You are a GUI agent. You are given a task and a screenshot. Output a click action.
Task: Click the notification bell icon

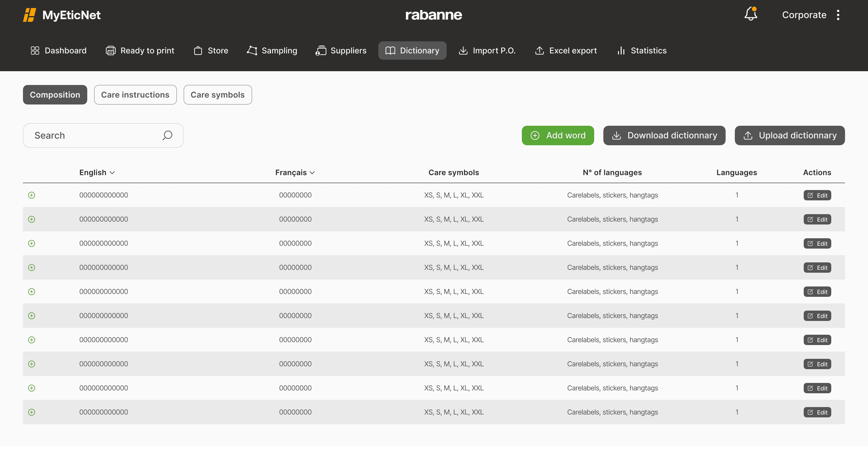click(750, 14)
